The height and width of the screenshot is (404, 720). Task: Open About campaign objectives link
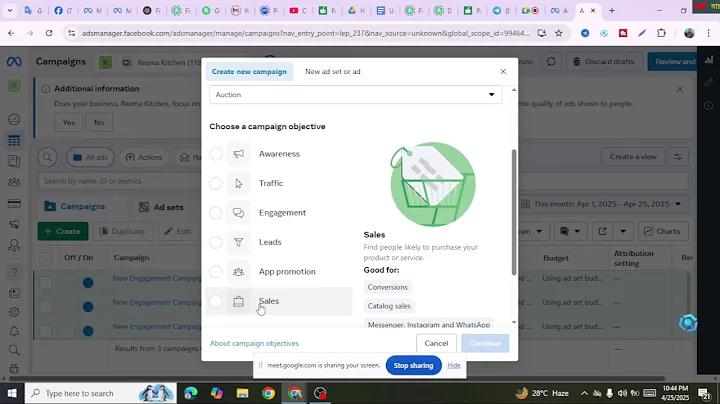click(254, 343)
